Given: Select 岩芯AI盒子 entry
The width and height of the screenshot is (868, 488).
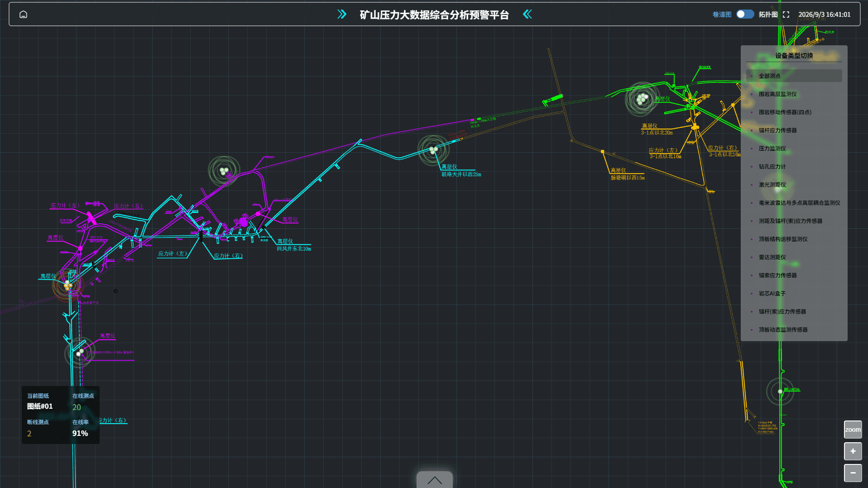Looking at the screenshot, I should (794, 293).
